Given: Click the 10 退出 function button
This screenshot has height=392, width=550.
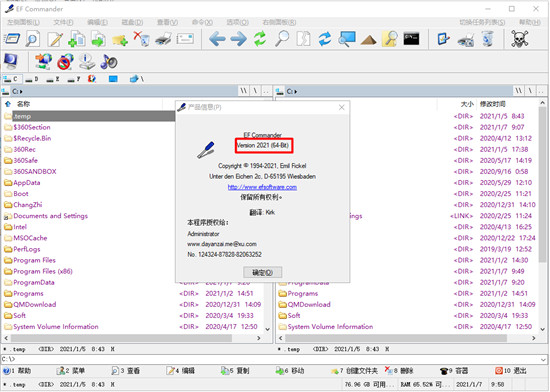Looking at the screenshot, I should point(510,371).
